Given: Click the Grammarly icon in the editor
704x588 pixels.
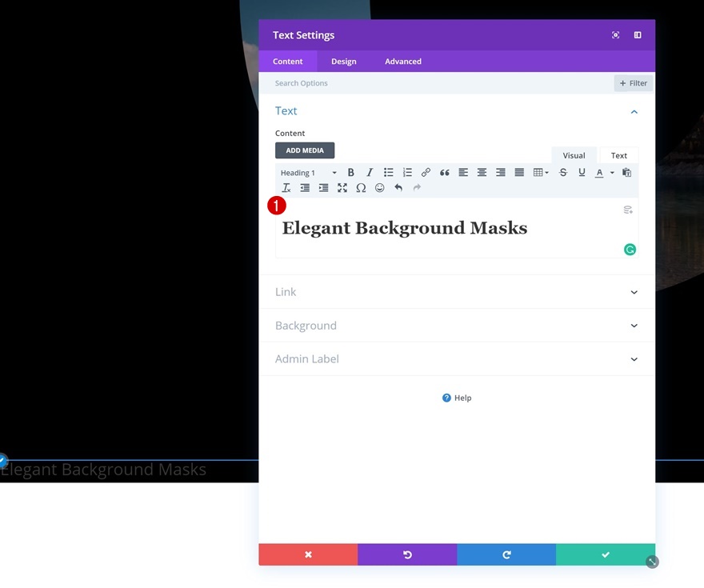Looking at the screenshot, I should click(x=630, y=250).
